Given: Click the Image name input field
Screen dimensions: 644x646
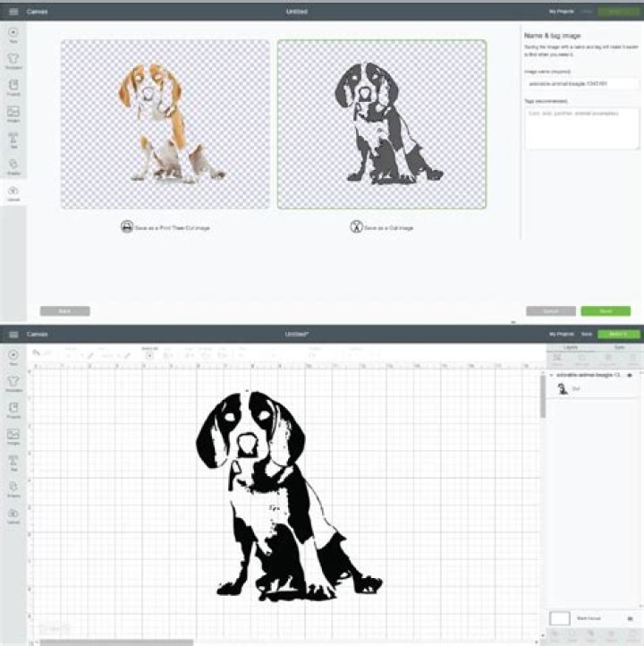Looking at the screenshot, I should [581, 83].
